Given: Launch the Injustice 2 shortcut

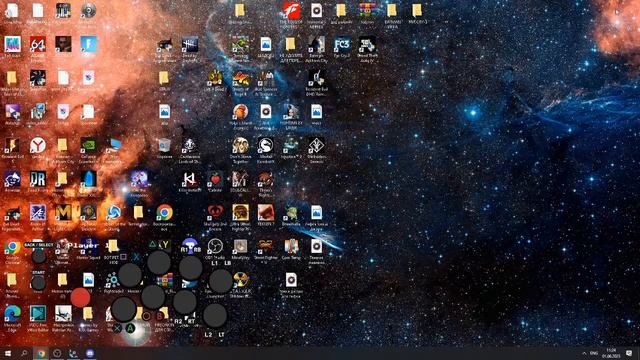Looking at the screenshot, I should click(291, 145).
